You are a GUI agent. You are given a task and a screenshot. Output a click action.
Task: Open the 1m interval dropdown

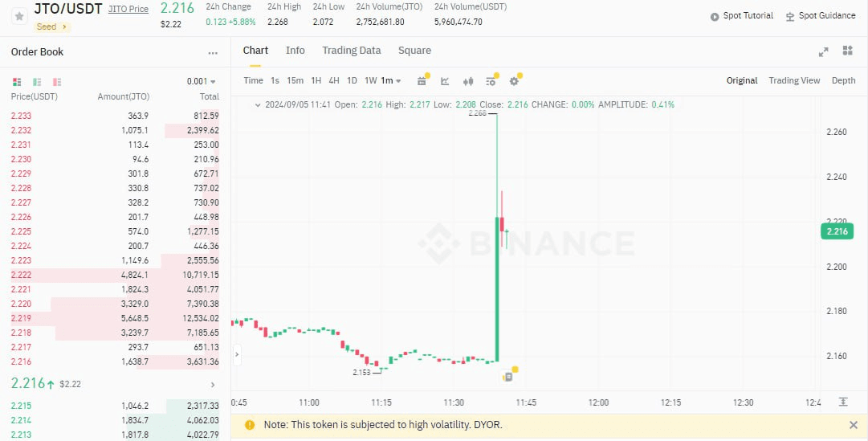tap(391, 81)
